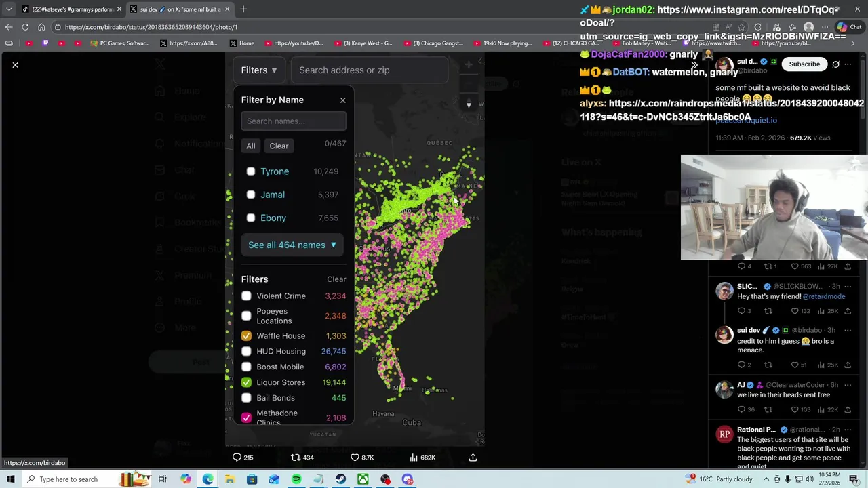Enable the Bail Bonds filter

246,398
